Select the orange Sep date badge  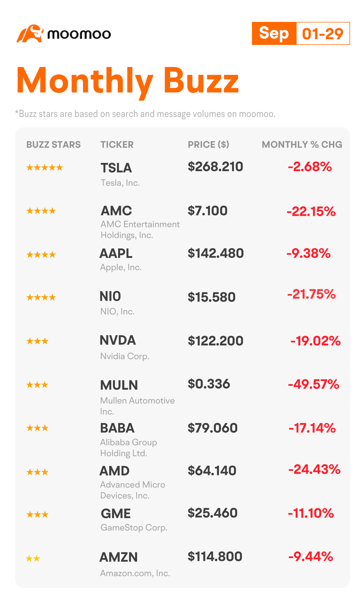point(274,33)
